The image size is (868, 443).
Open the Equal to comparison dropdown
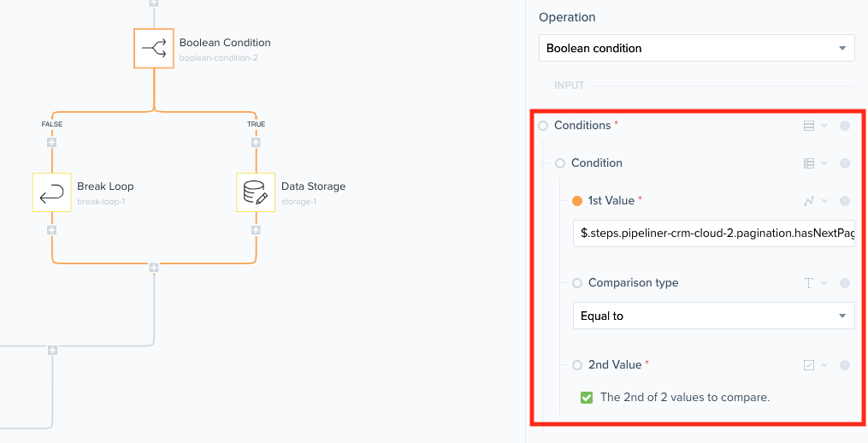point(713,316)
